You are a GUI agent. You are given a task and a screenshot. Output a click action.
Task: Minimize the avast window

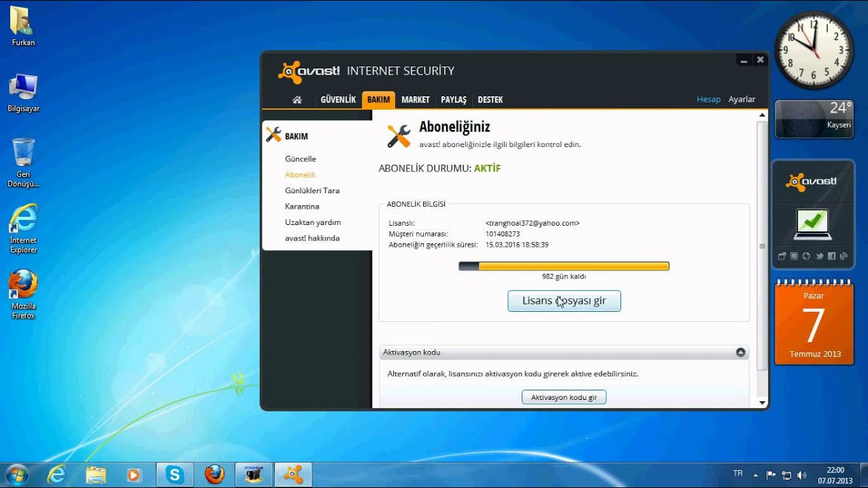(x=744, y=60)
